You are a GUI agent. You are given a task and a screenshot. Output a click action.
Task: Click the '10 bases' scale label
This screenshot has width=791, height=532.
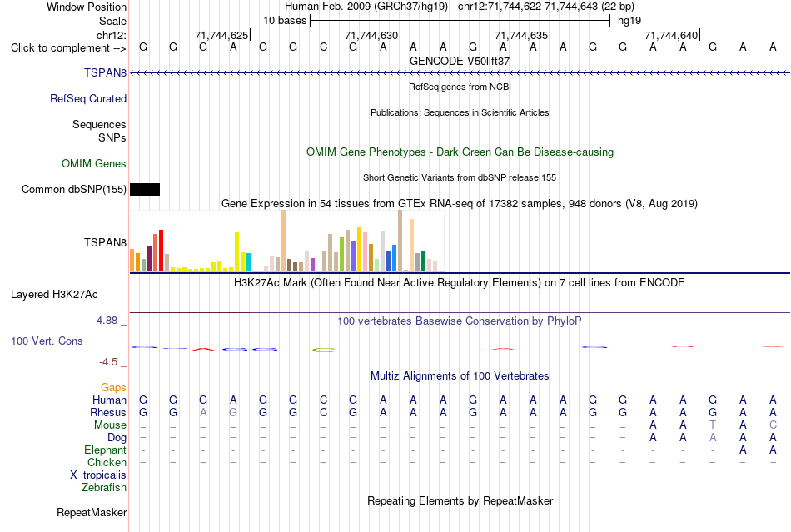pyautogui.click(x=285, y=21)
